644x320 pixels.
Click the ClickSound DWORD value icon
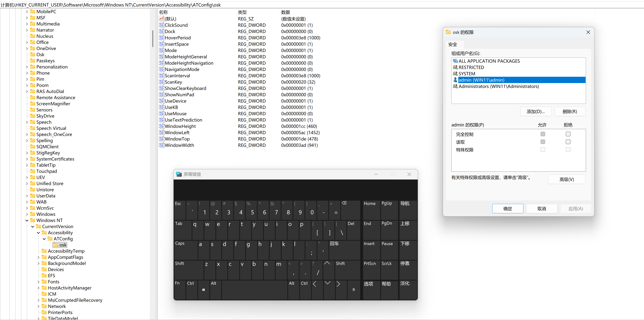[161, 25]
